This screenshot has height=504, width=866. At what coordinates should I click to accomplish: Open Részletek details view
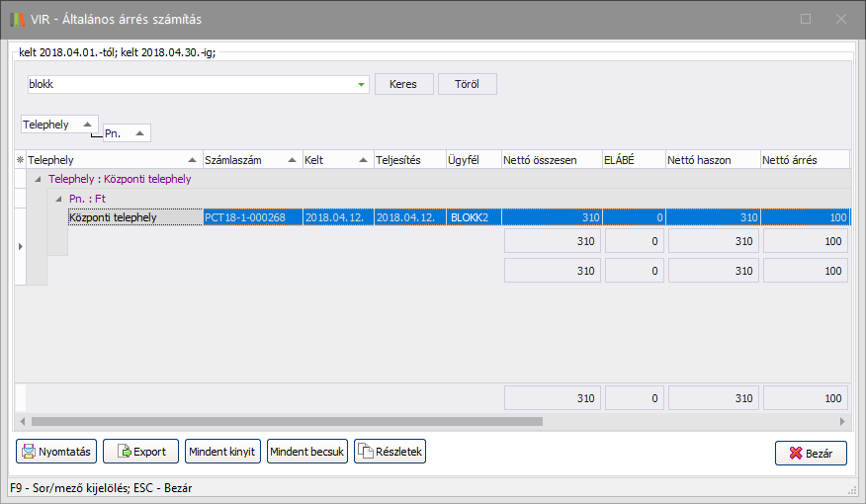(390, 452)
